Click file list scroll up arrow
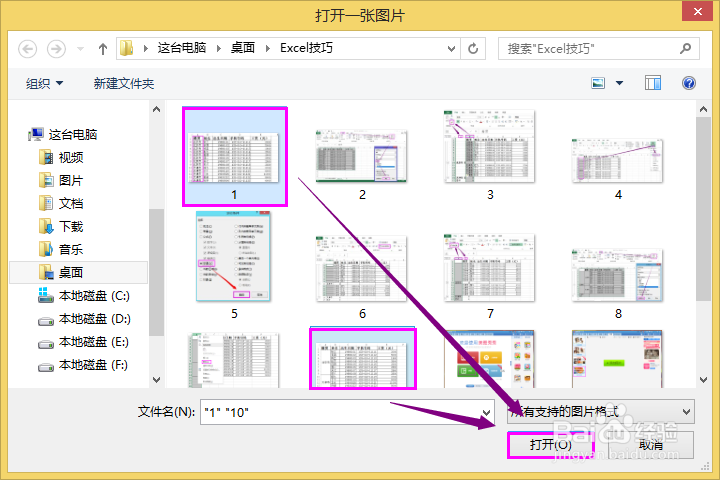Viewport: 720px width, 480px height. tap(703, 109)
